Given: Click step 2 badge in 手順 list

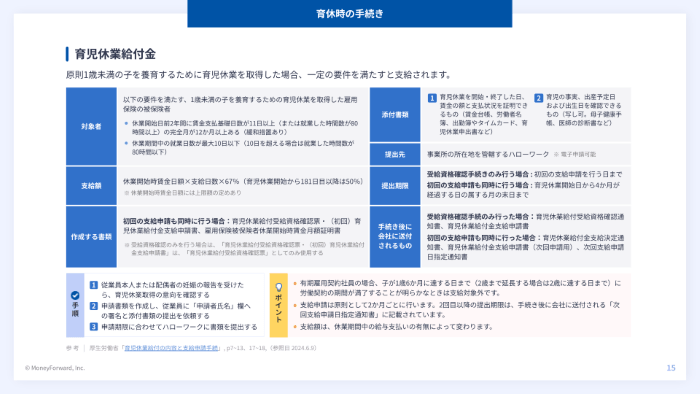Looking at the screenshot, I should tap(94, 306).
